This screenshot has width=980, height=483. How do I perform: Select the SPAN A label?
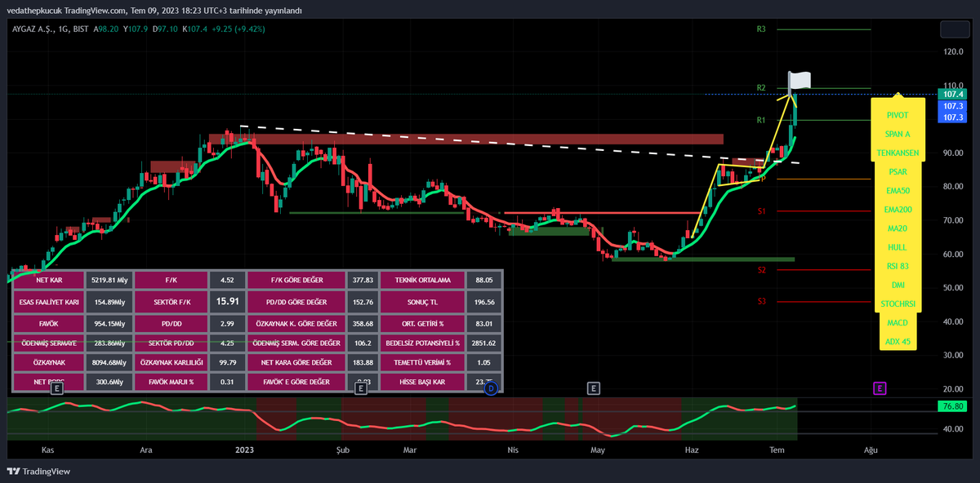pos(898,134)
